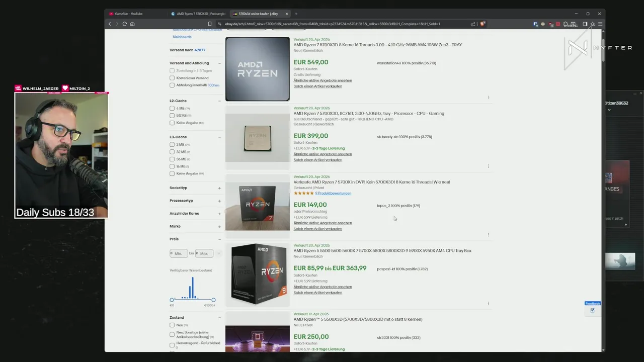Click right handle of price range slider

[213, 300]
